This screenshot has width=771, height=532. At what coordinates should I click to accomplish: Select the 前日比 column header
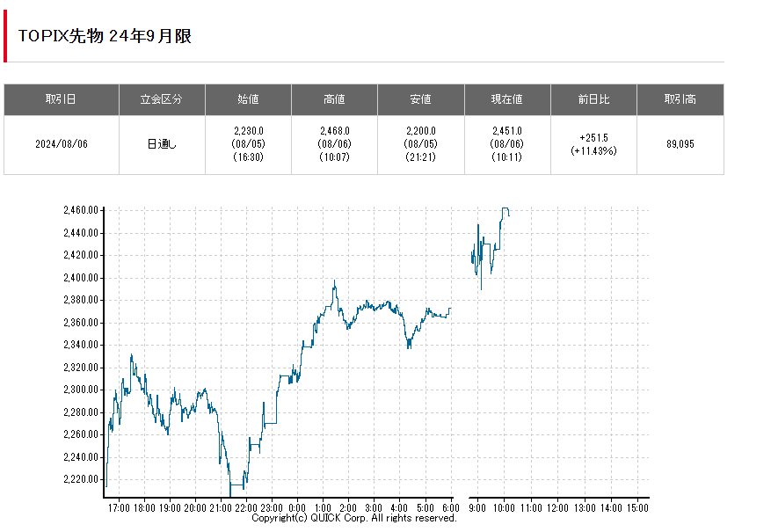[593, 99]
